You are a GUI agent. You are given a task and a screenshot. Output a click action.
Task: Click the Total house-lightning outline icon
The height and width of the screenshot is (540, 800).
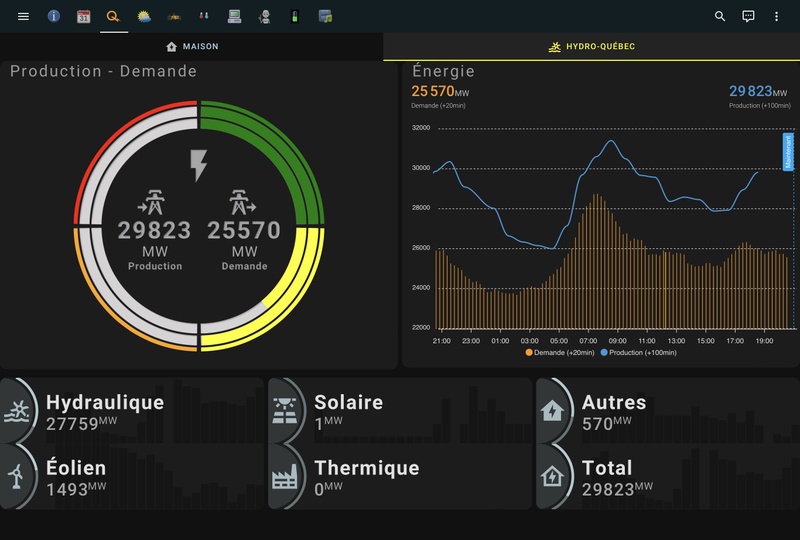(x=553, y=477)
